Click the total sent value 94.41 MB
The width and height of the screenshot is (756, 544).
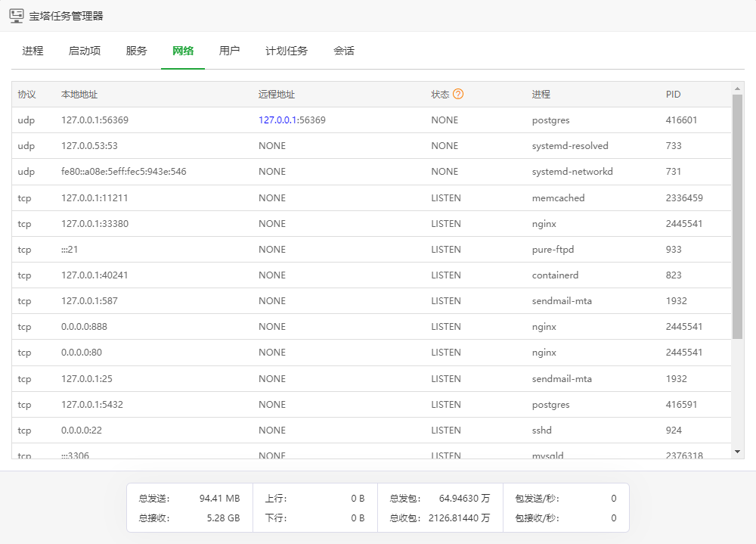tap(219, 498)
